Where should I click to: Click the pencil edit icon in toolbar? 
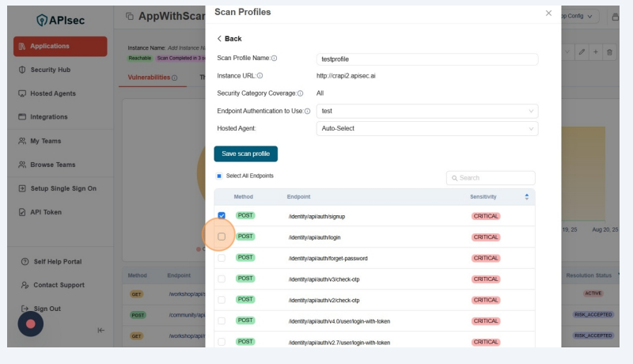click(x=582, y=52)
